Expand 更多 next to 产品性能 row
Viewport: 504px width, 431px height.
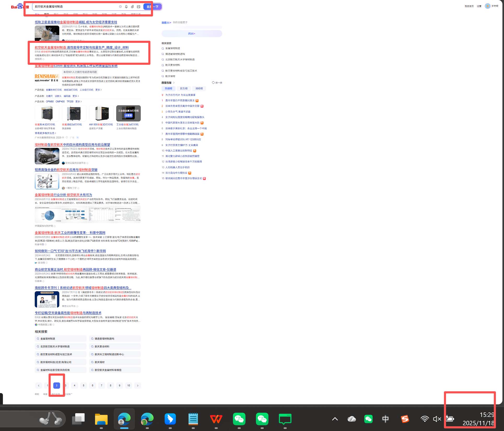(98, 90)
